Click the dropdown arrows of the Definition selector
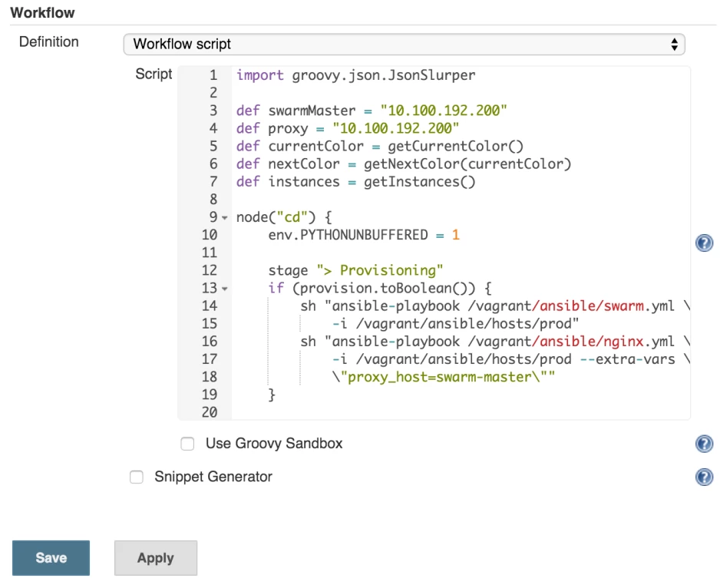Viewport: 720px width, 588px height. pos(674,44)
